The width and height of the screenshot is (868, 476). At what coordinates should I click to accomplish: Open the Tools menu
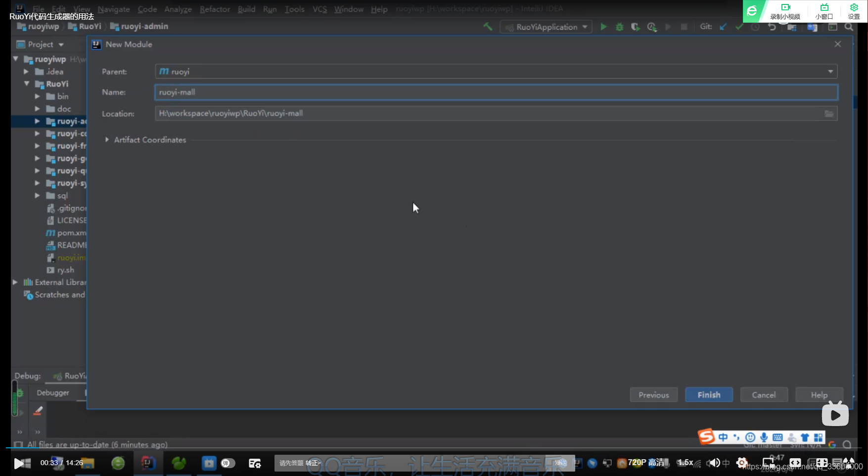point(294,9)
